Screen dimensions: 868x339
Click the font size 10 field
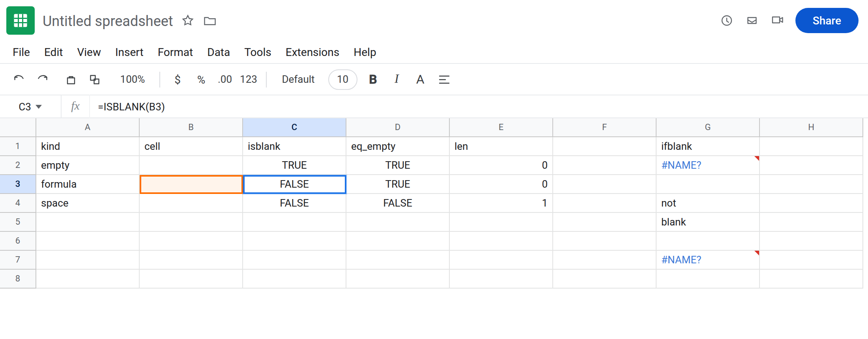tap(343, 80)
